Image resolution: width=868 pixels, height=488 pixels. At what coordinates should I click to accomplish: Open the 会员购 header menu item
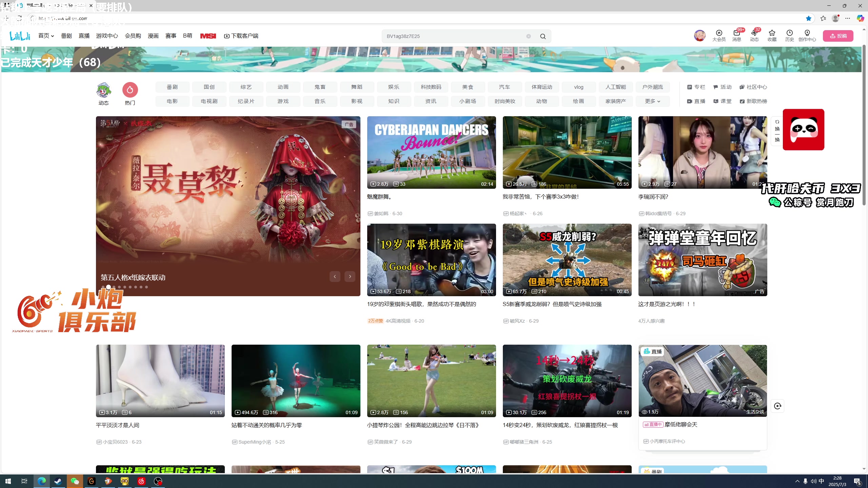pos(133,36)
